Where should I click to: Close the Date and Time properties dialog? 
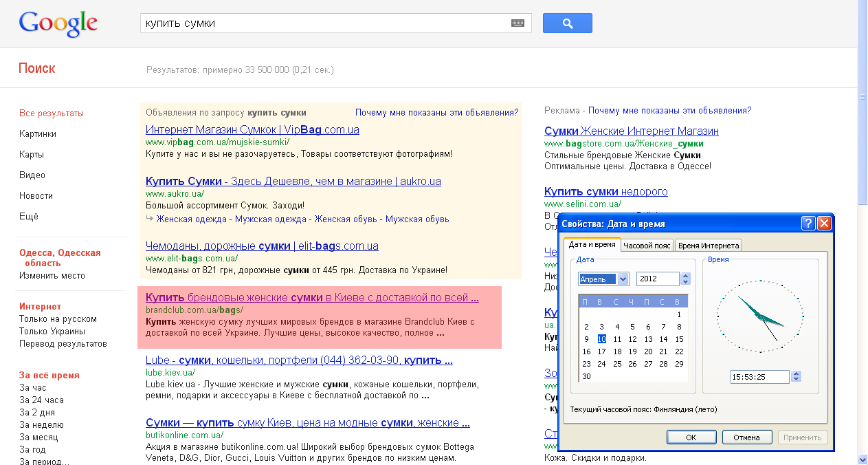824,224
